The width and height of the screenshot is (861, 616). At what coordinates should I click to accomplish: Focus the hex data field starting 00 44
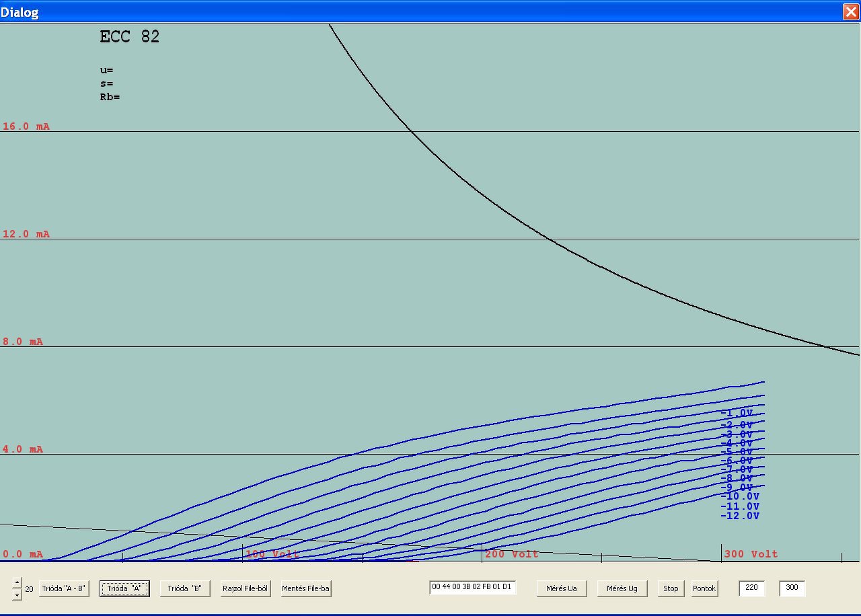tap(472, 587)
